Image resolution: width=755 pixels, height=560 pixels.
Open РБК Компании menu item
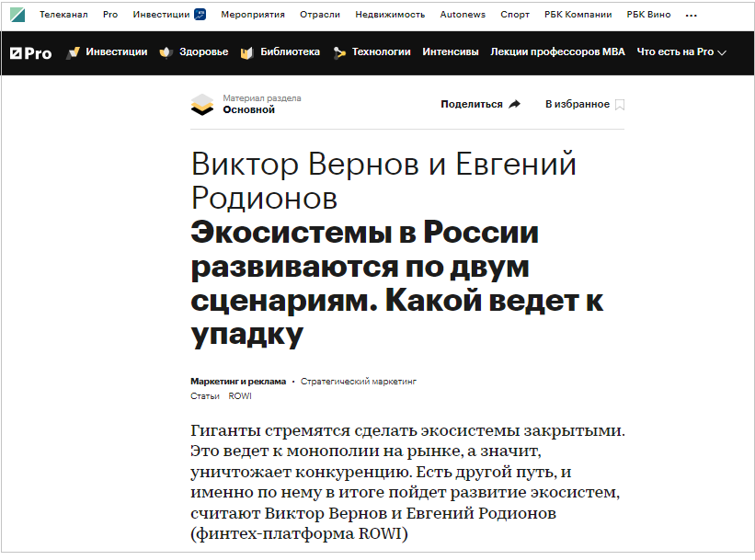(x=578, y=15)
